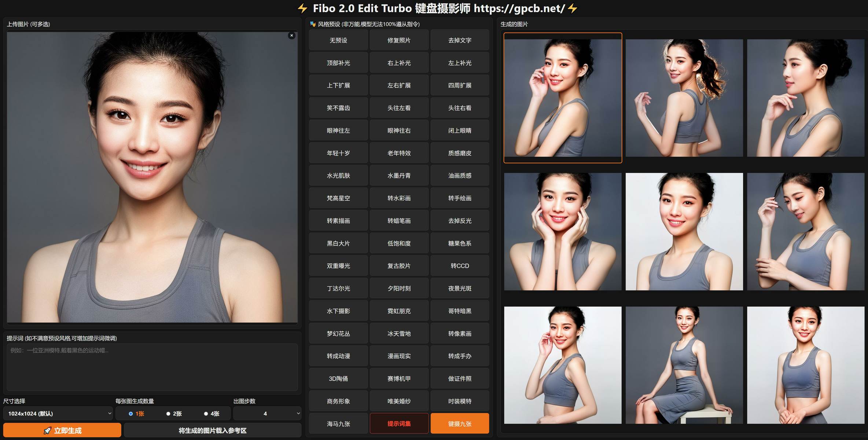
Task: Apply the 去掉文字 preset
Action: click(x=460, y=40)
